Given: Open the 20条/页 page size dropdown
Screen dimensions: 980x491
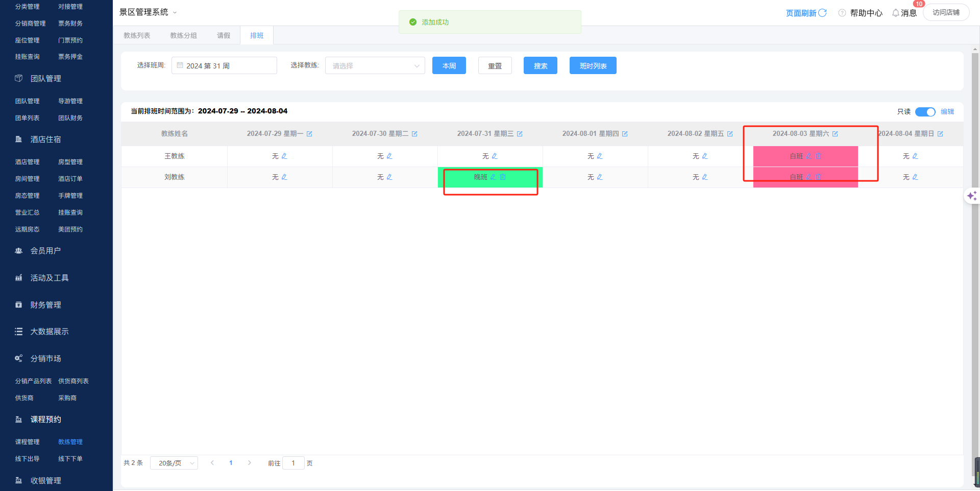Looking at the screenshot, I should click(174, 463).
